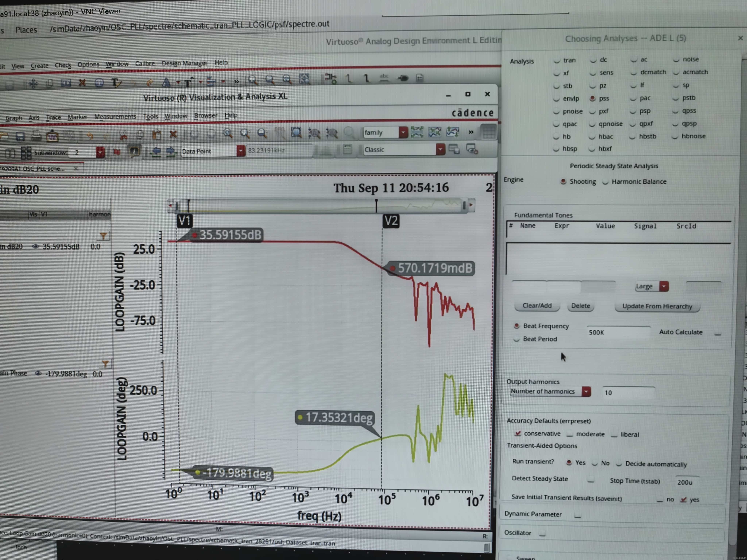Copy the selected trace in Visualization toolbar
Viewport: 747px width, 560px height.
140,135
